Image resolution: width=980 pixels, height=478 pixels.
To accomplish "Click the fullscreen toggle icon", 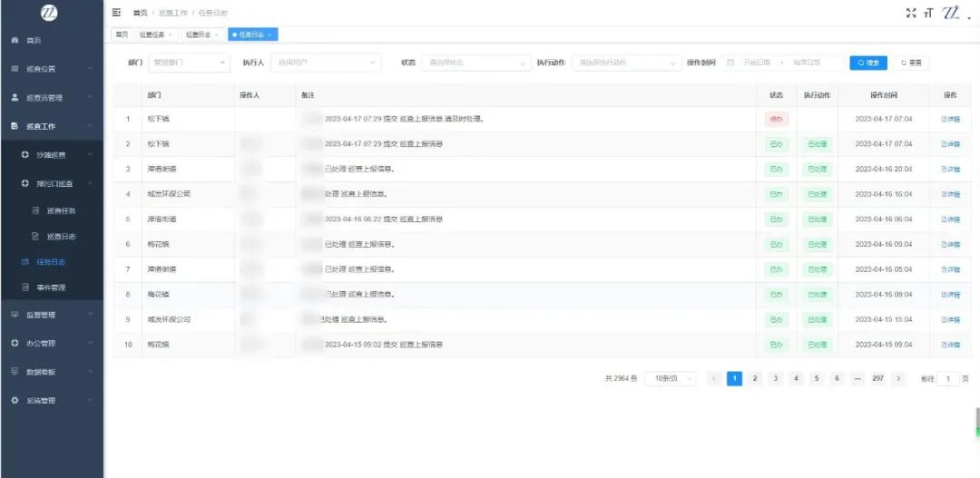I will [911, 13].
